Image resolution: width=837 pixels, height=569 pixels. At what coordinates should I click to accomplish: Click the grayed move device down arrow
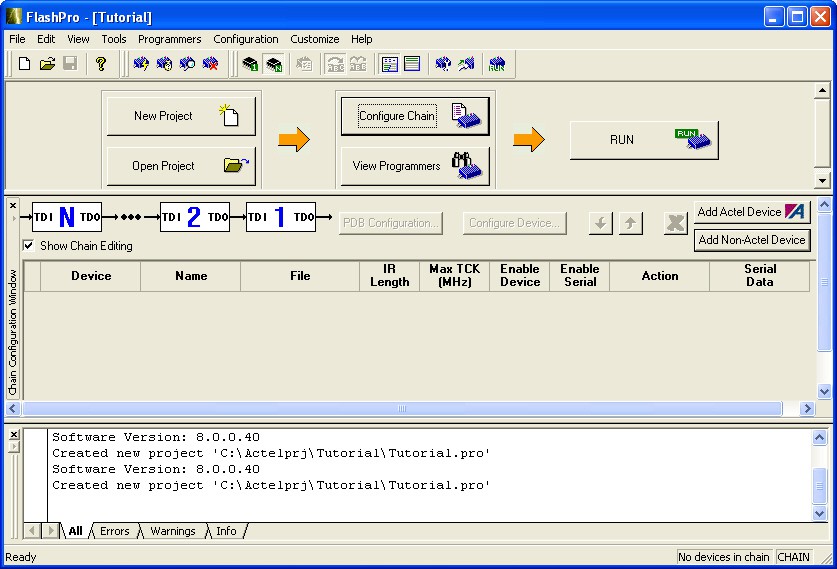click(x=601, y=223)
